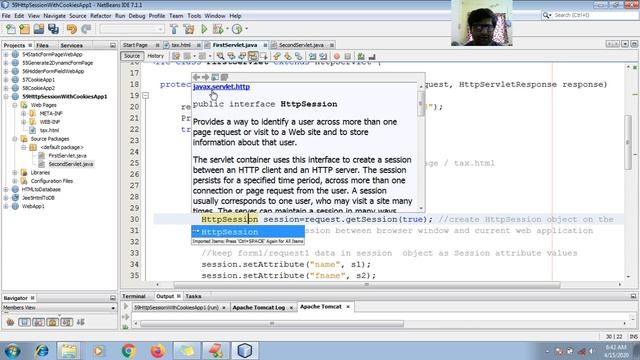This screenshot has height=360, width=640.
Task: Click the Build Project hammer icon
Action: click(174, 29)
